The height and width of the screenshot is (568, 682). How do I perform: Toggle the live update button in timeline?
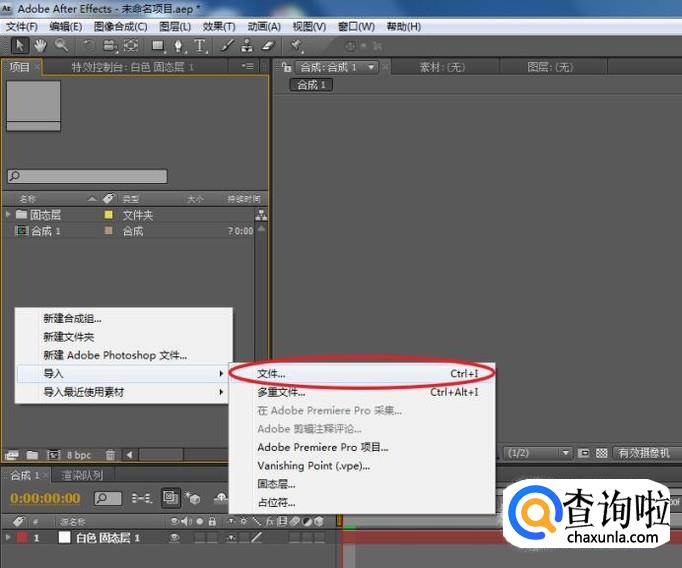pos(170,497)
